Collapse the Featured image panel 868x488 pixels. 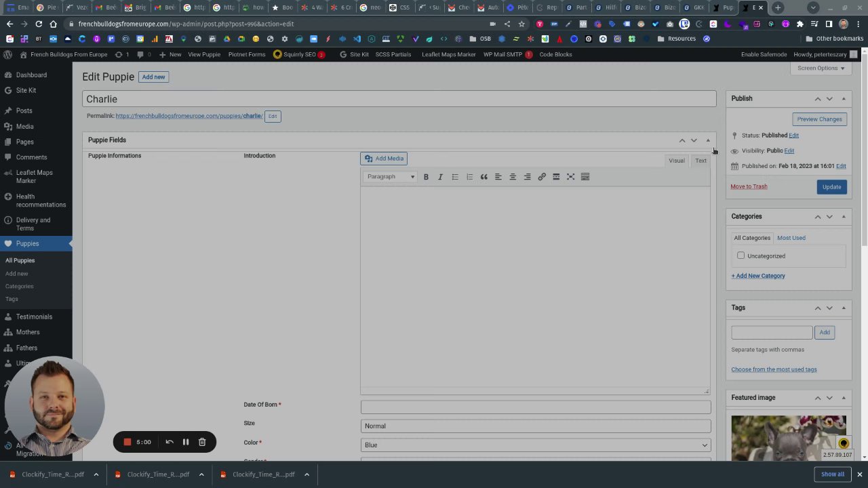[844, 398]
